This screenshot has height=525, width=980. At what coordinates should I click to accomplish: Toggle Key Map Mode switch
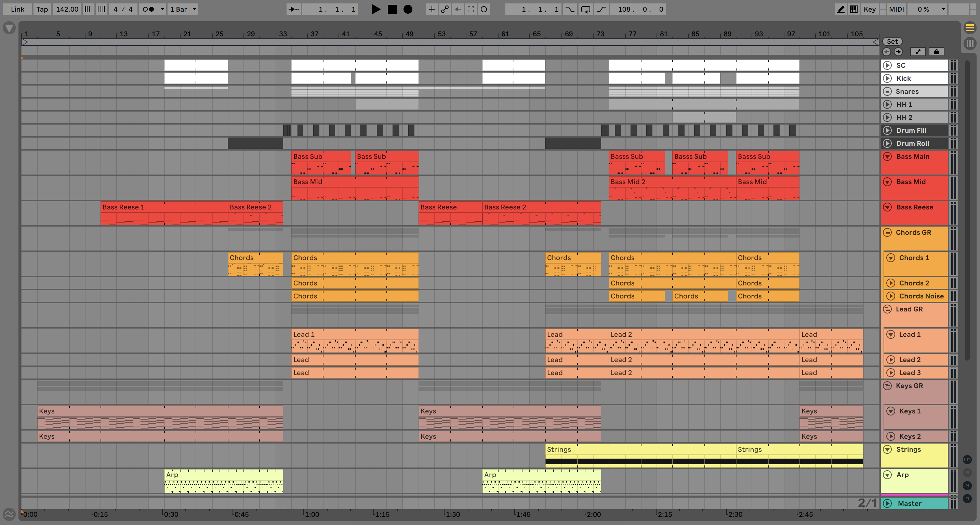coord(870,9)
